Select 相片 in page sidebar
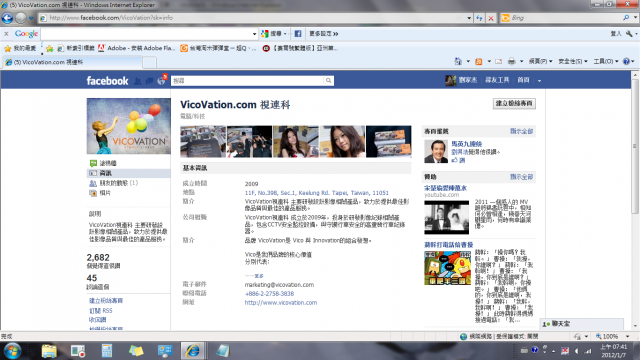640x360 pixels. 104,193
